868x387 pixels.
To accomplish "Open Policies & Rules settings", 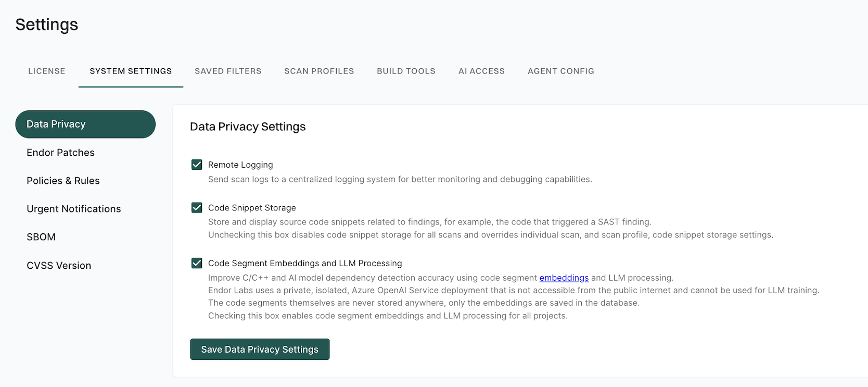I will 63,180.
